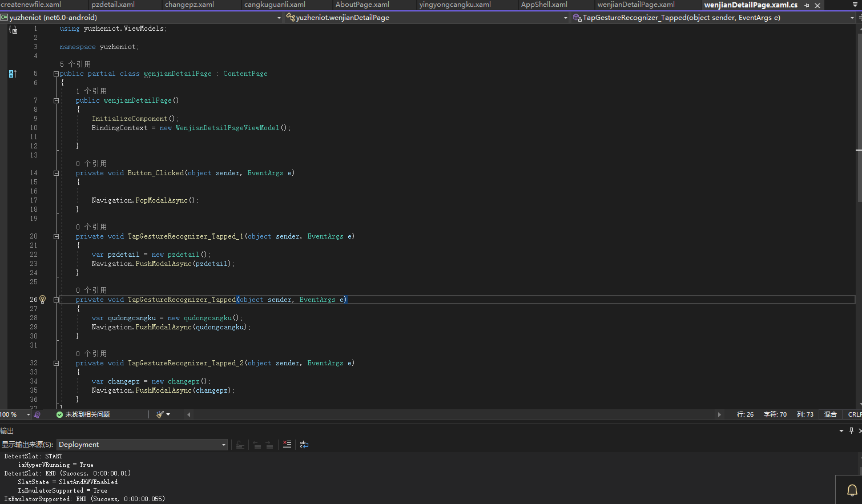This screenshot has width=862, height=504.
Task: Click the lightbulb quick actions icon
Action: pos(42,300)
